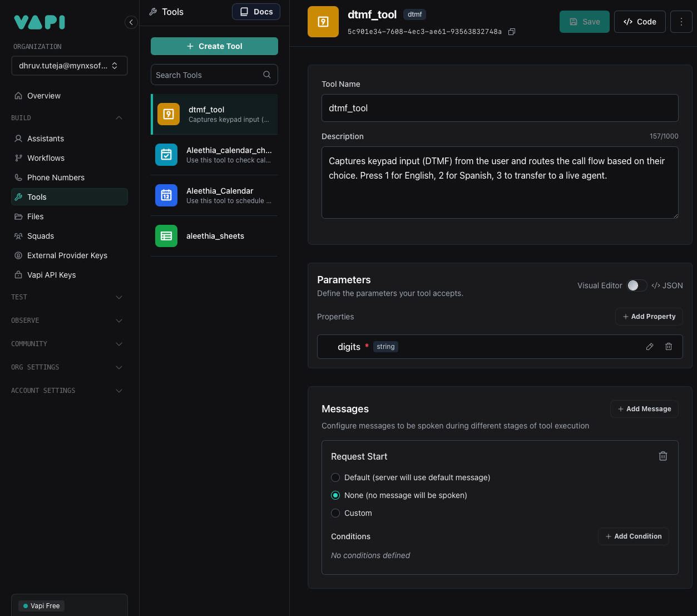Image resolution: width=697 pixels, height=616 pixels.
Task: Delete the Request Start message
Action: point(663,456)
